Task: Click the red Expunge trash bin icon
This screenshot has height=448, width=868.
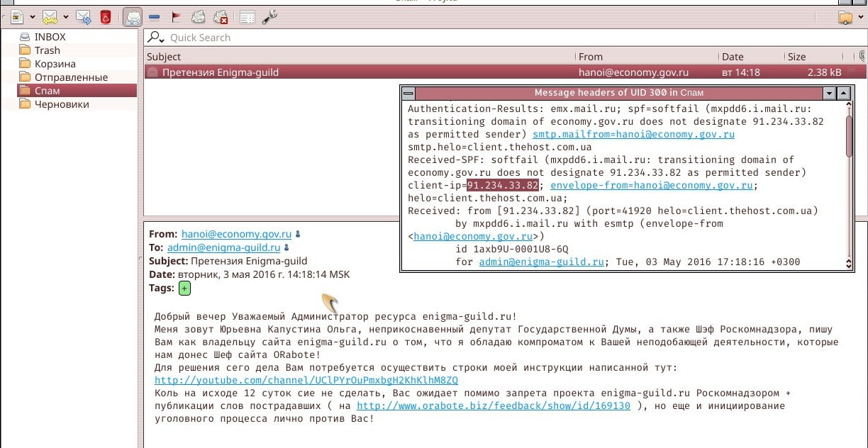Action: coord(106,16)
